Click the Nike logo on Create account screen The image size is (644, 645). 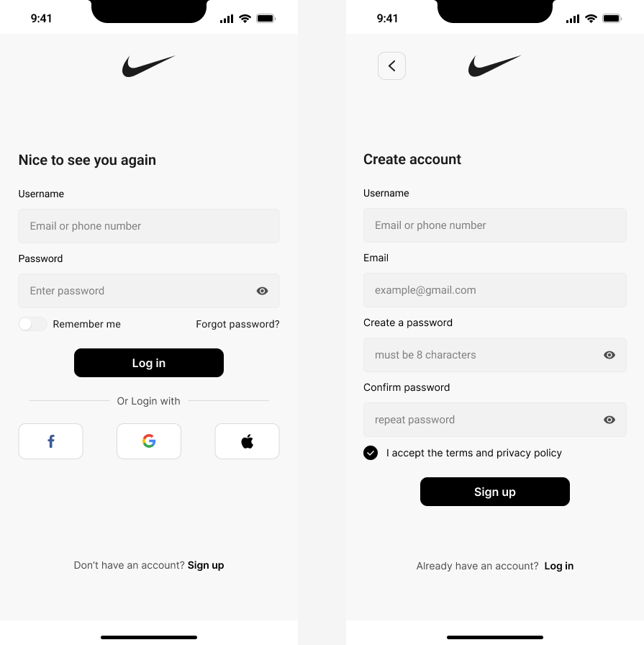click(494, 66)
